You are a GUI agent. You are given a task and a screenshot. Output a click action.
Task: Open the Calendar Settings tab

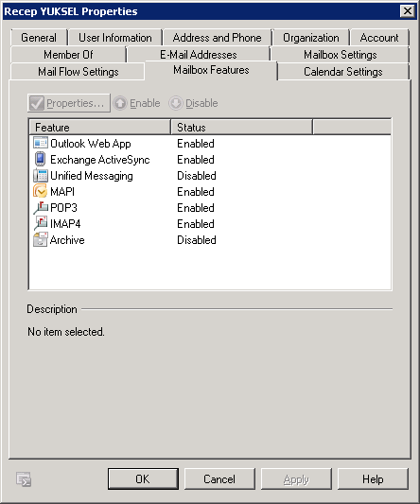click(343, 71)
